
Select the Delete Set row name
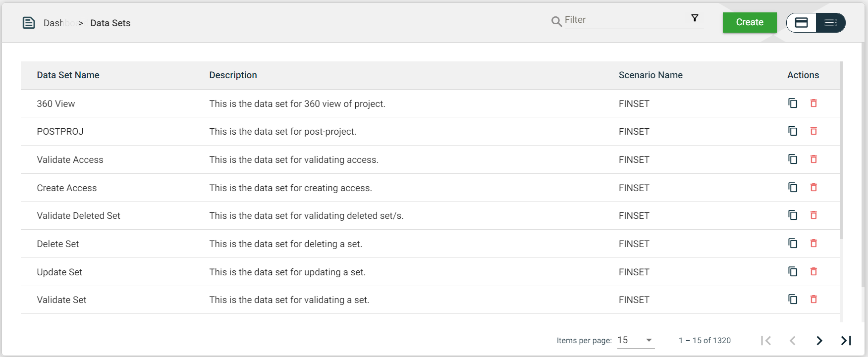pyautogui.click(x=58, y=244)
